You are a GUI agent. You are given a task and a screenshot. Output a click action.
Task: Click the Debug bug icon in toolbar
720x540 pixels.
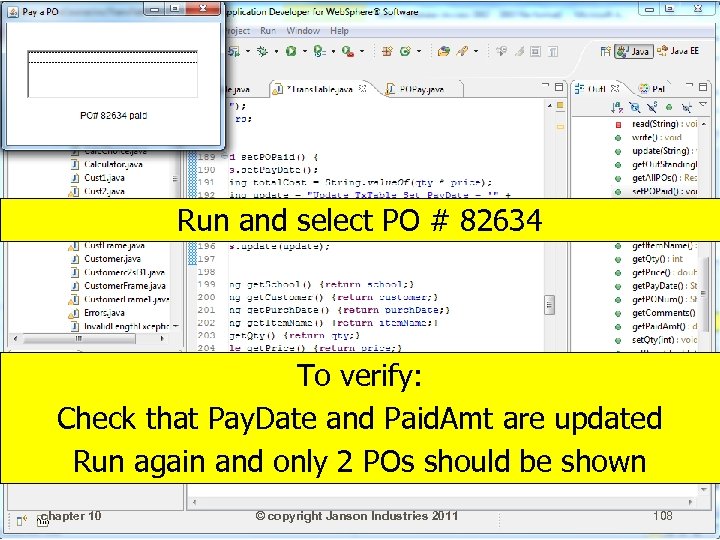point(263,51)
